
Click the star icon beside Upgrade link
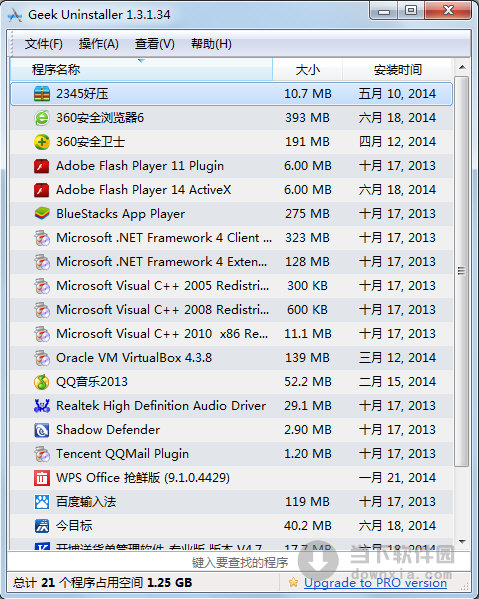click(293, 582)
